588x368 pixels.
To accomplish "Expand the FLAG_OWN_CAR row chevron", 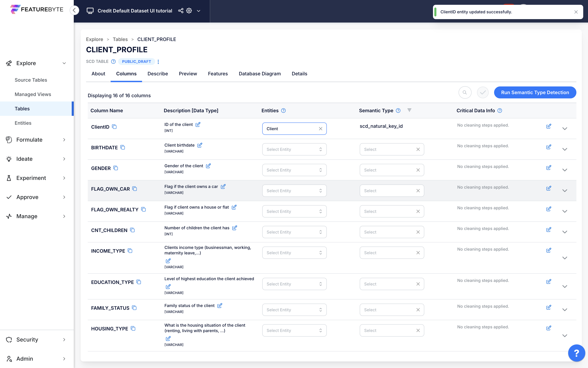I will click(x=564, y=190).
